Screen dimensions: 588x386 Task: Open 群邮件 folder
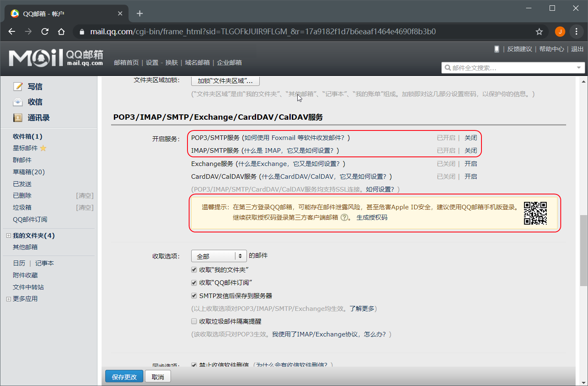22,160
